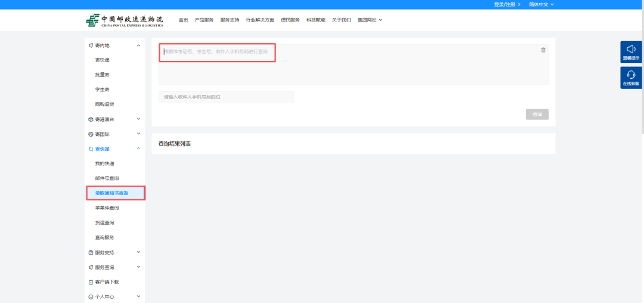Collapse the 查快递 section chevron
The image size is (644, 303).
[138, 149]
